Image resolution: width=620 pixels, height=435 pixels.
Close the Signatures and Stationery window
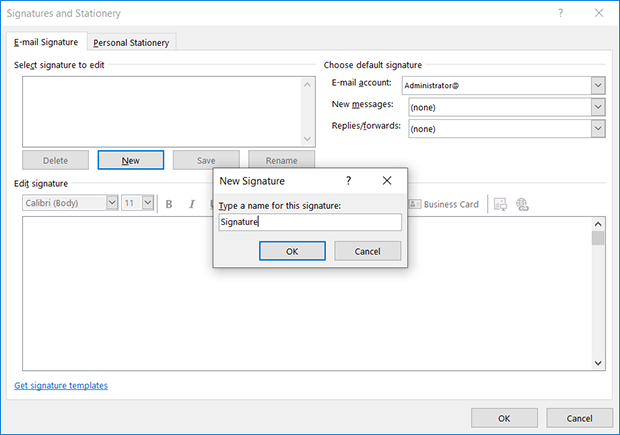(x=599, y=13)
